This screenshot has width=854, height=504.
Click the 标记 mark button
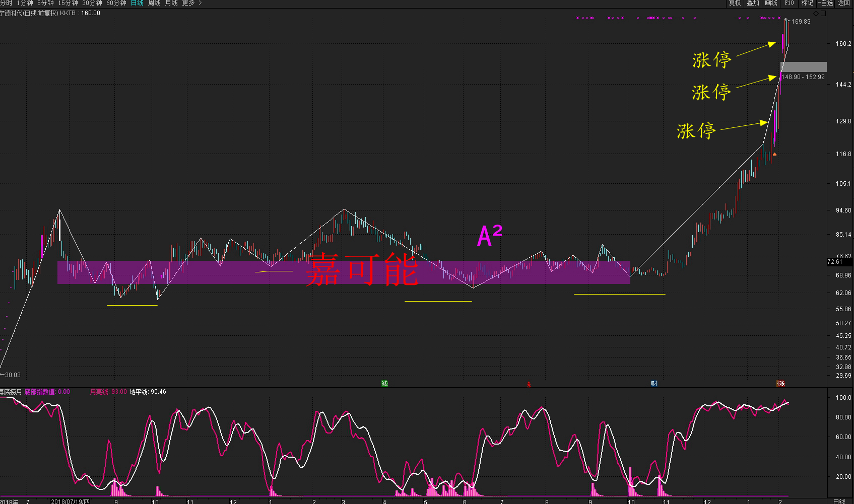tap(807, 3)
